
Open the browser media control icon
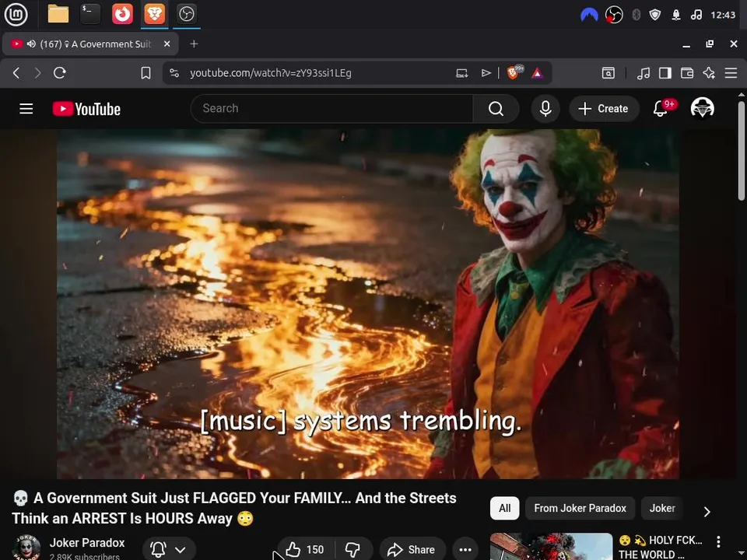pos(644,73)
